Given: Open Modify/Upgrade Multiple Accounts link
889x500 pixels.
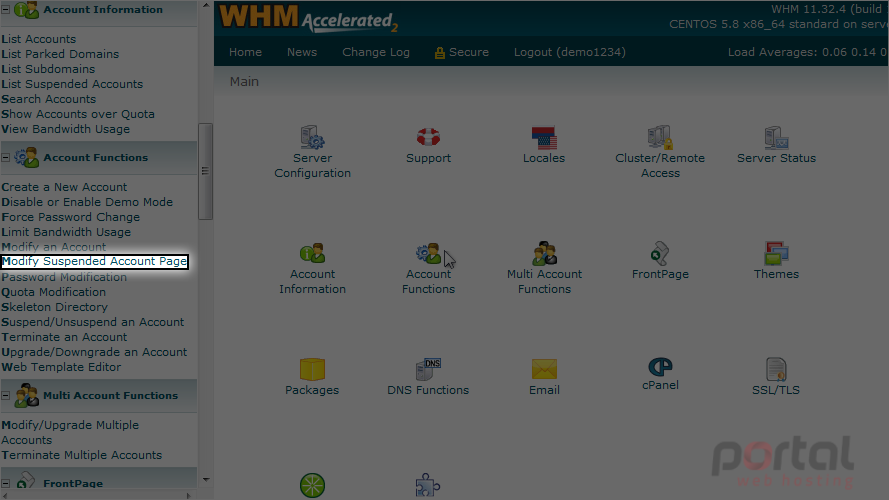Looking at the screenshot, I should coord(70,433).
